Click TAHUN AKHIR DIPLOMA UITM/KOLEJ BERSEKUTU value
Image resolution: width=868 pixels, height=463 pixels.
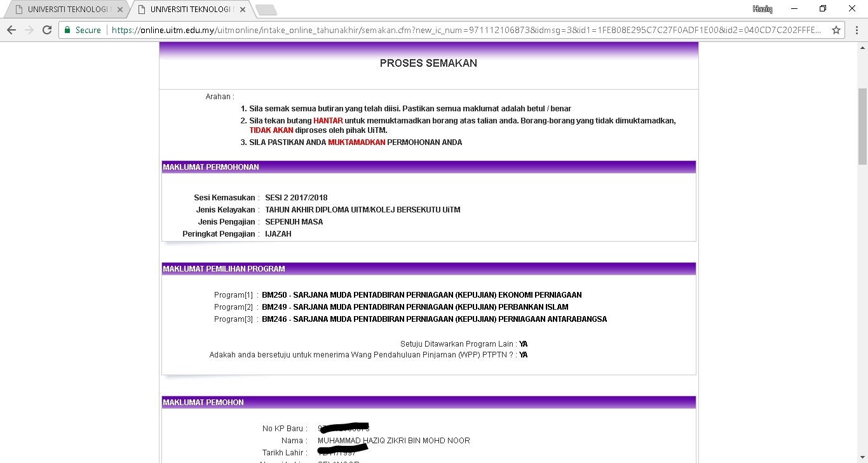click(x=363, y=210)
